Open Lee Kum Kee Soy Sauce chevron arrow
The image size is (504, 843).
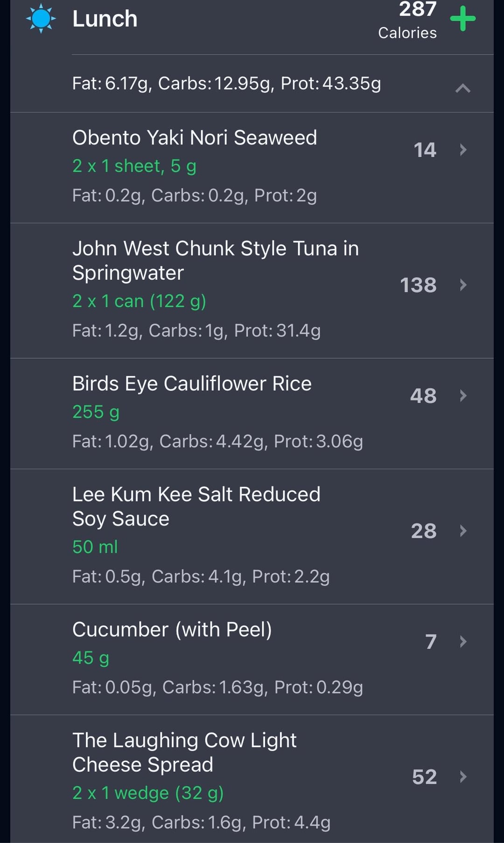(x=463, y=531)
